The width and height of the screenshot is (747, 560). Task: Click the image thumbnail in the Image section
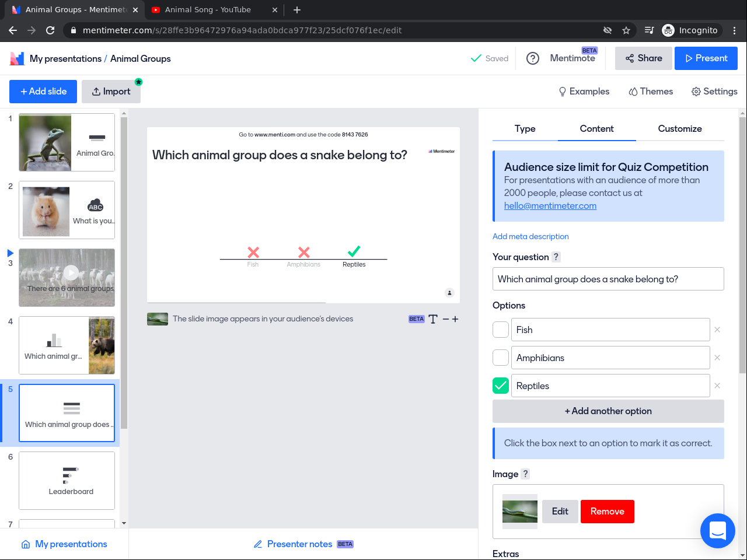(x=520, y=512)
